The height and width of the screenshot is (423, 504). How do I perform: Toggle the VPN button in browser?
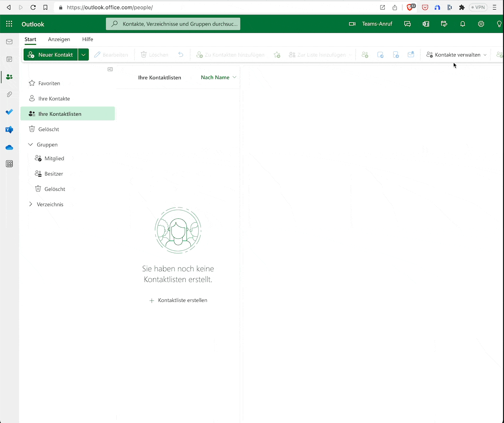coord(478,7)
